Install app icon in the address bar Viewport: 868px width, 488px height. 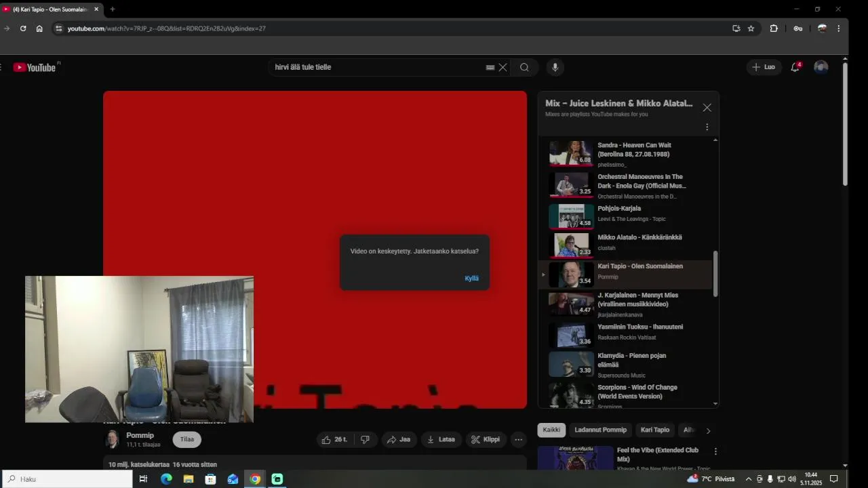tap(736, 28)
